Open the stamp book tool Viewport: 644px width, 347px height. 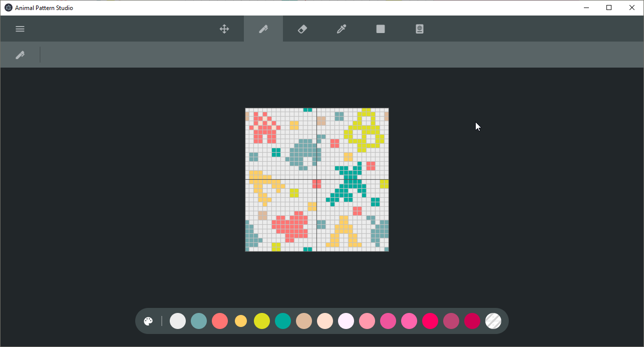(420, 29)
